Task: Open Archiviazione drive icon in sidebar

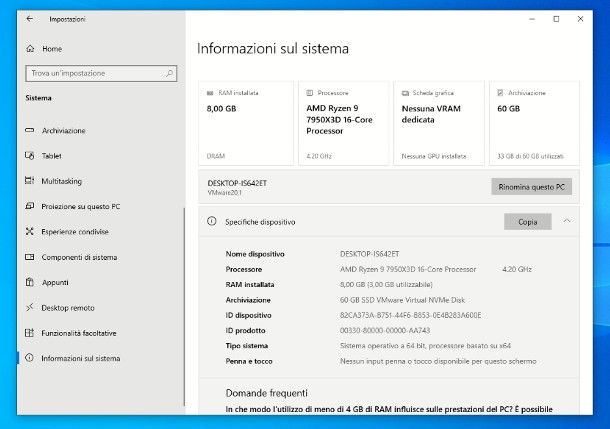Action: 30,130
